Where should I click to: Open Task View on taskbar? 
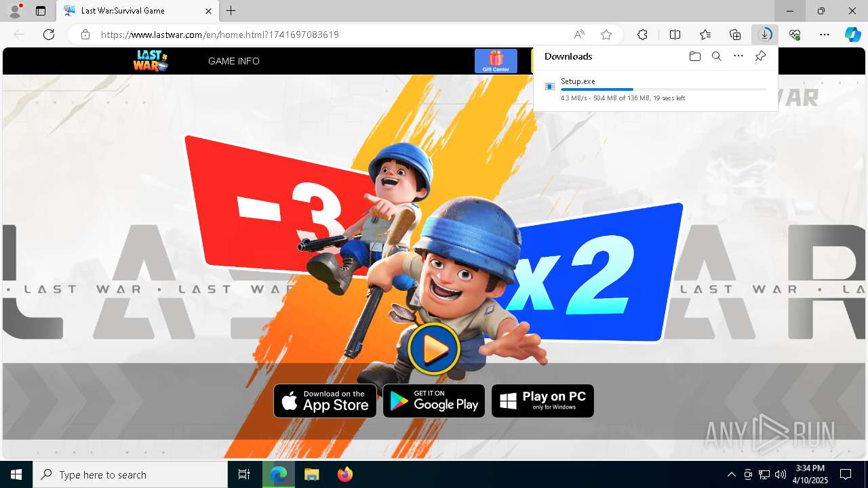click(x=244, y=474)
